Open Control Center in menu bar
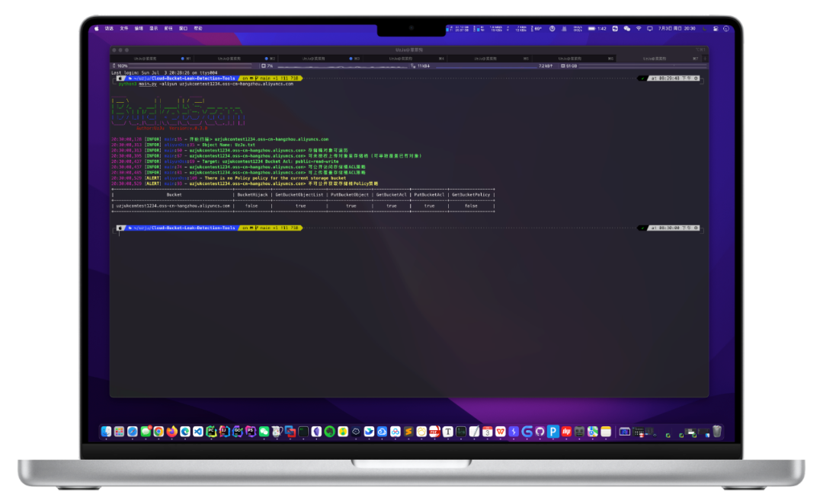Image resolution: width=823 pixels, height=504 pixels. coord(716,28)
